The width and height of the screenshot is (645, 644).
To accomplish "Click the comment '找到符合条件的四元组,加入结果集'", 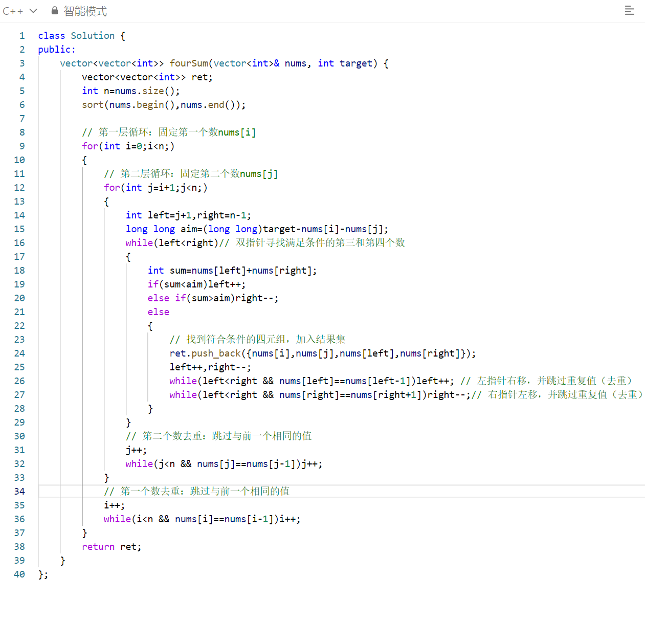I will coord(258,340).
